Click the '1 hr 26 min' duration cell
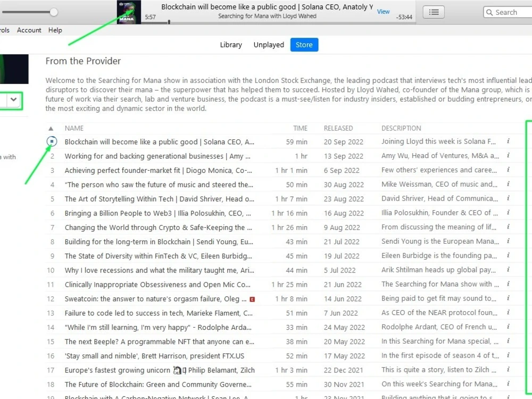 [x=289, y=227]
